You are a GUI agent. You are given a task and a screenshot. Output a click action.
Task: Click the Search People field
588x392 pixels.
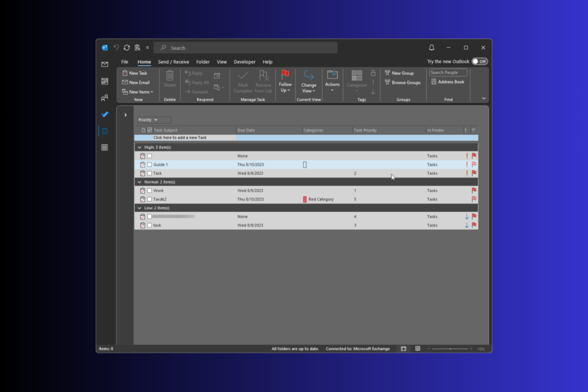tap(448, 72)
